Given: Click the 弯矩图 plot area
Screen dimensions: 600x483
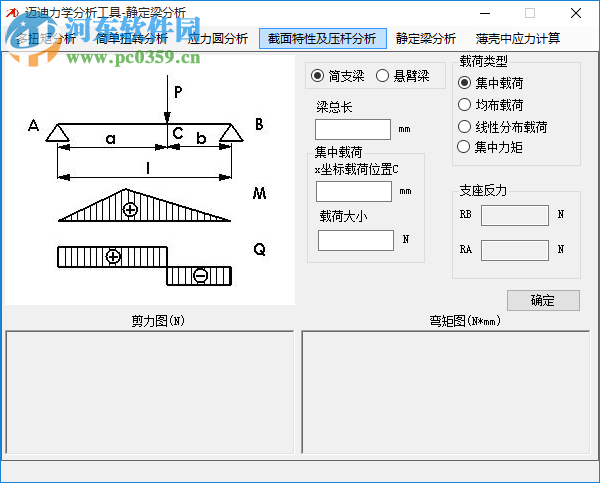Looking at the screenshot, I should 445,392.
